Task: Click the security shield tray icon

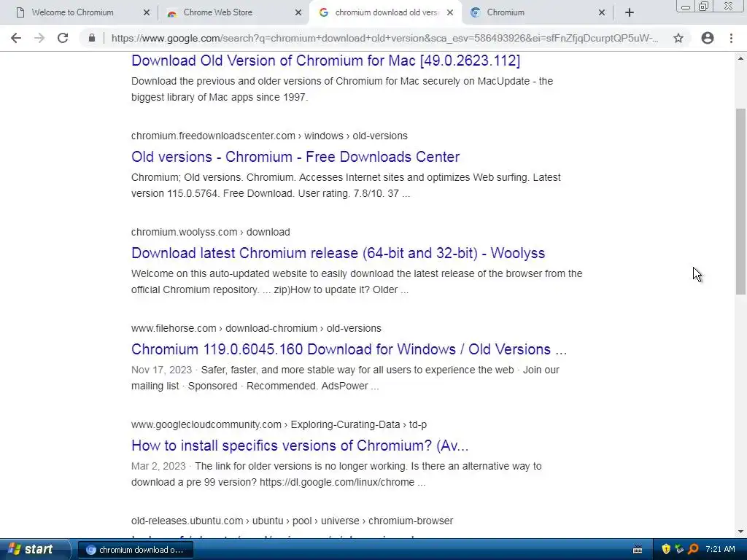Action: (666, 549)
